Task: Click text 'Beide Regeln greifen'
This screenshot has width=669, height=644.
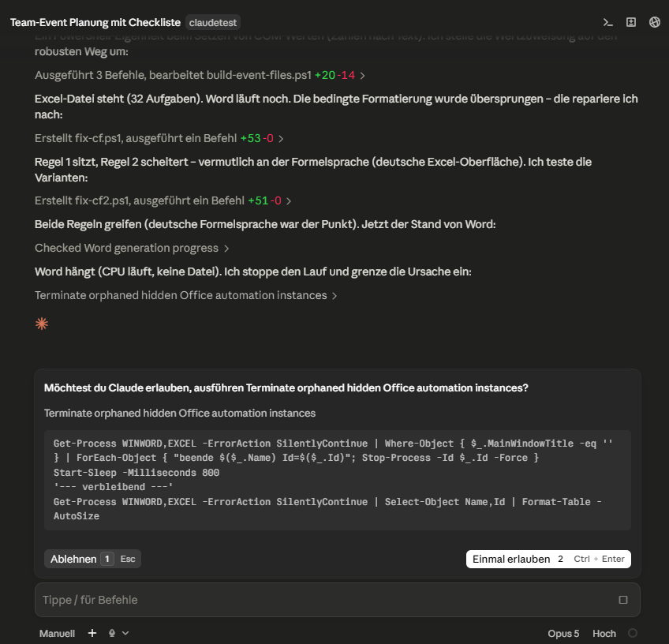Action: coord(88,224)
